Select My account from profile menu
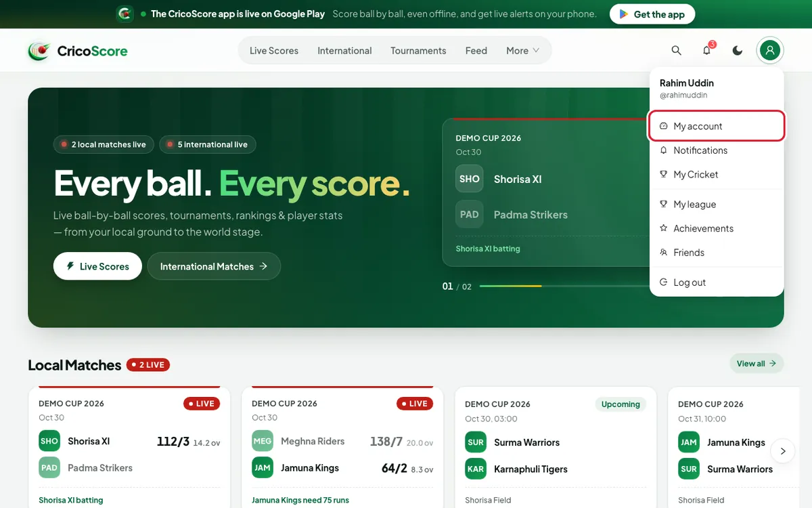This screenshot has height=508, width=812. 717,126
